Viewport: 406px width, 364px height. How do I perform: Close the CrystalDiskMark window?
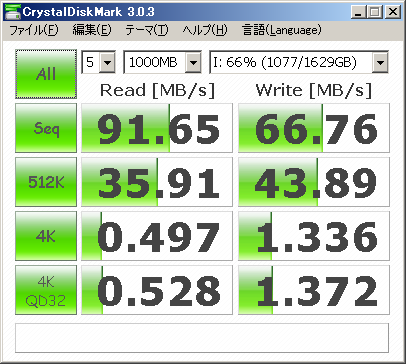point(393,12)
